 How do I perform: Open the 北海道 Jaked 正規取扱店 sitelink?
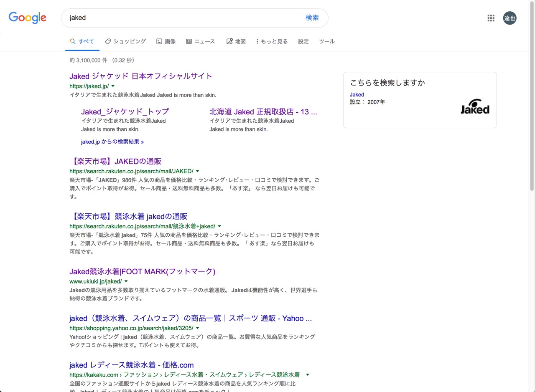pyautogui.click(x=263, y=111)
